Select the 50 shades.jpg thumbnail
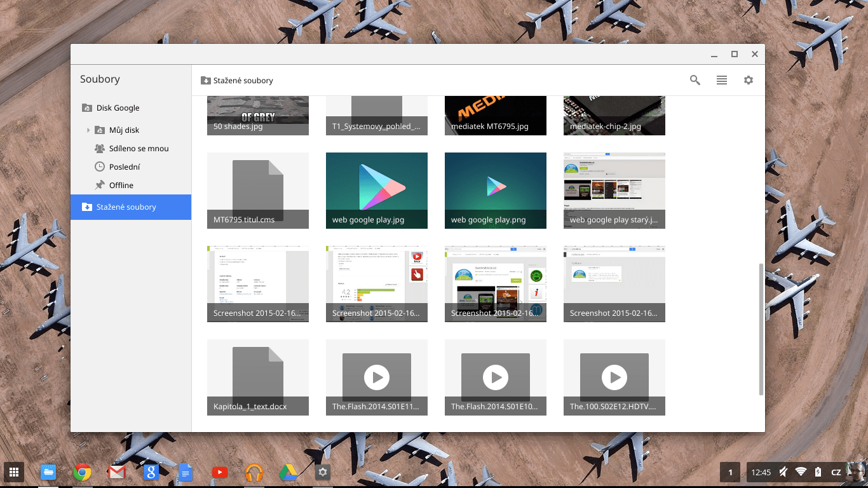Screen dimensions: 868x488 click(258, 116)
